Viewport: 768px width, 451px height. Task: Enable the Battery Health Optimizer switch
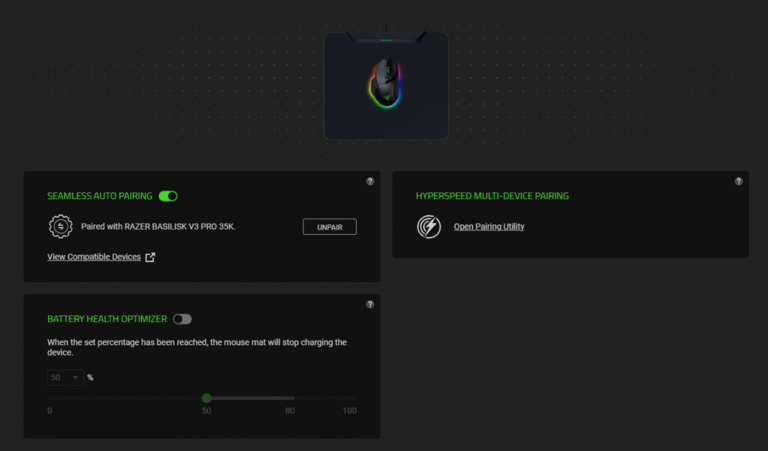pos(182,319)
